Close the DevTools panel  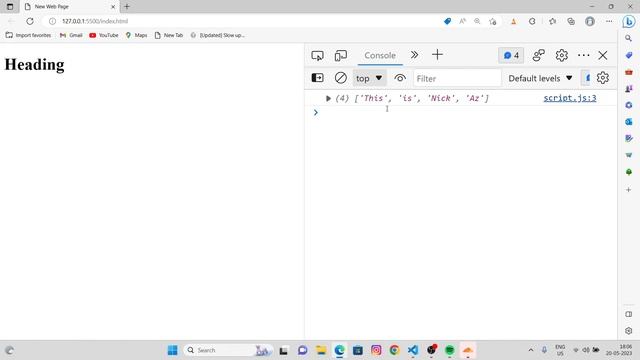(x=603, y=55)
